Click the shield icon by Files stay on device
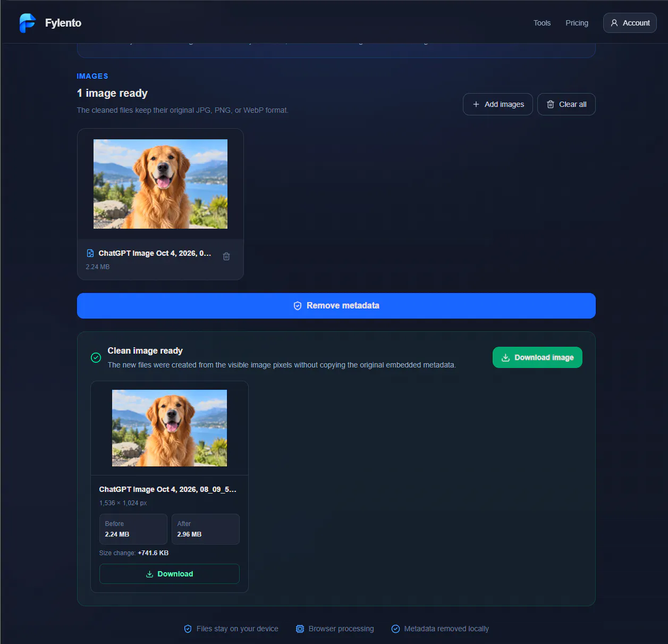The image size is (668, 644). click(x=188, y=629)
